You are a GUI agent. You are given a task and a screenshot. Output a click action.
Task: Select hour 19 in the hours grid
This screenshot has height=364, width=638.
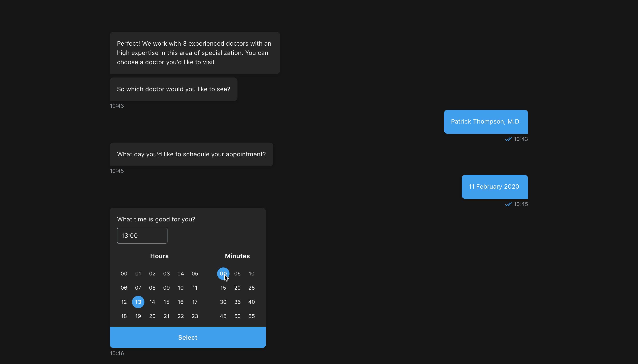[138, 316]
